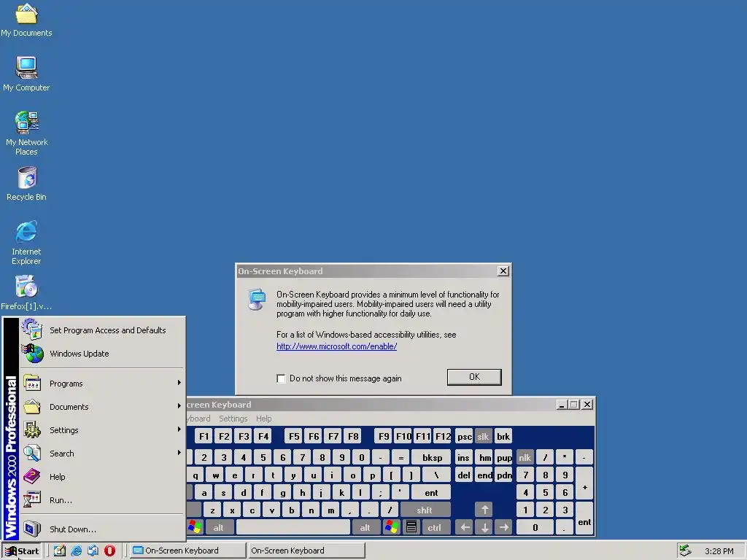Screen dimensions: 747x560
Task: Toggle num lock with nlk key
Action: point(525,457)
